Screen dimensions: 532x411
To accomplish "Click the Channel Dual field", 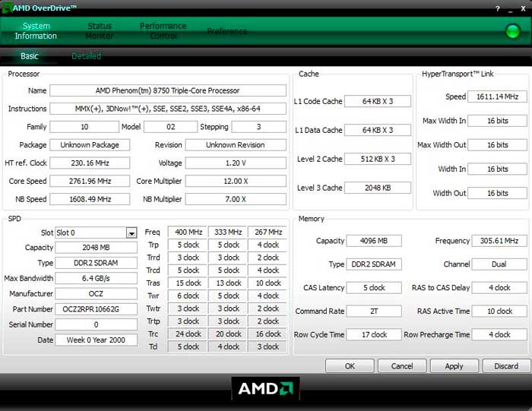I will (499, 264).
